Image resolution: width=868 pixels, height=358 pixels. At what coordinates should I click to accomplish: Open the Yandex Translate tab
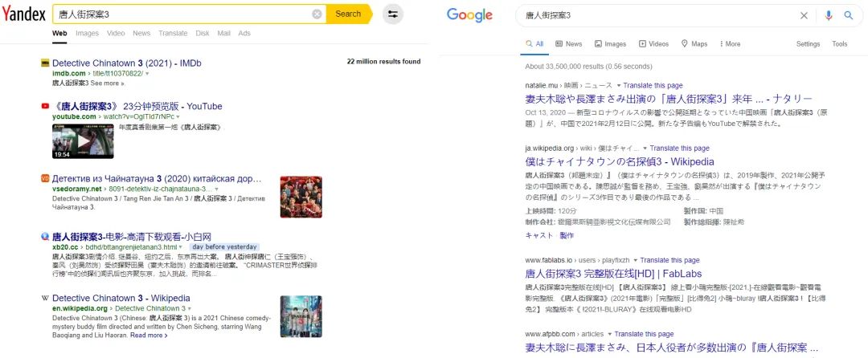(173, 33)
